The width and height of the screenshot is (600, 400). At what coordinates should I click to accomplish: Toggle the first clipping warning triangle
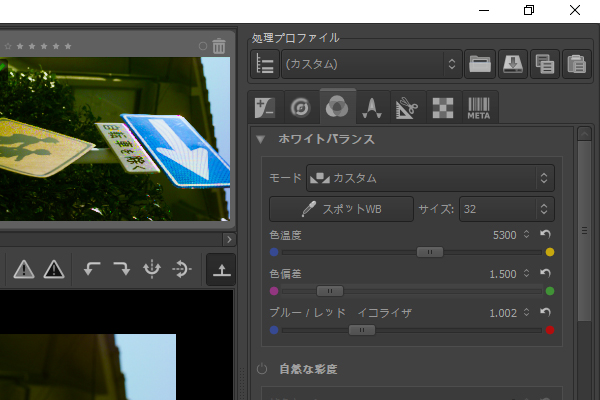(24, 269)
